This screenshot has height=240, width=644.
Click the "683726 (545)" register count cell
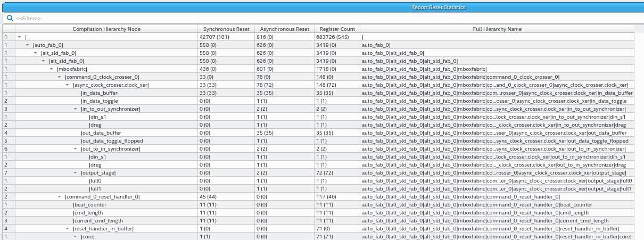click(337, 37)
